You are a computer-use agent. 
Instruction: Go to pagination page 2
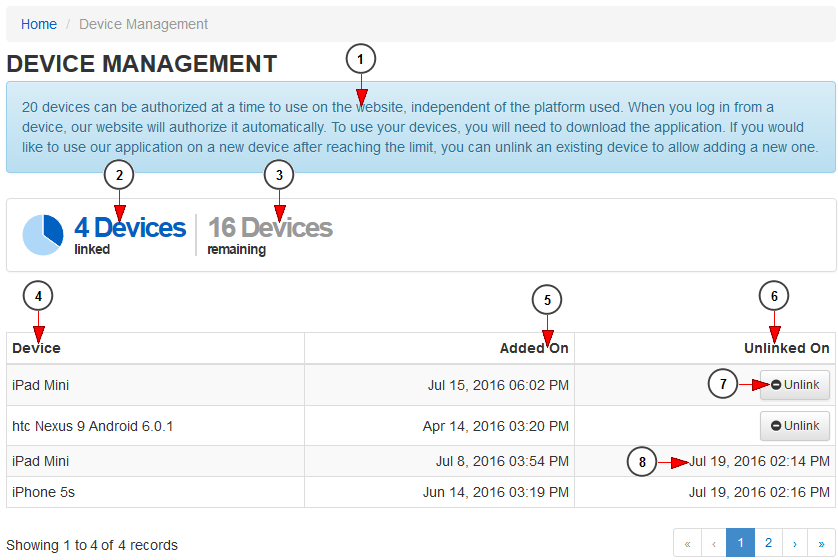click(768, 543)
